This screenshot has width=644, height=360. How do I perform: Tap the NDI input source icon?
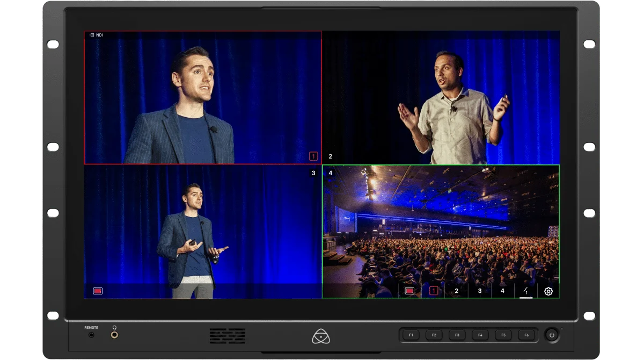tap(92, 35)
